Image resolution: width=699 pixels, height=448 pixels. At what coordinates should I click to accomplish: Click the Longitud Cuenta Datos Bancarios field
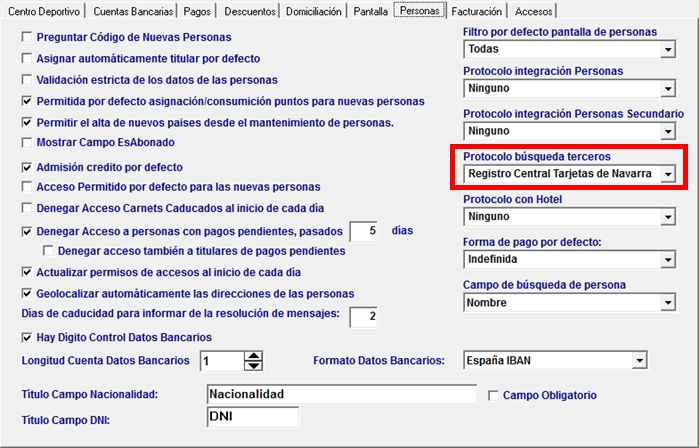222,361
